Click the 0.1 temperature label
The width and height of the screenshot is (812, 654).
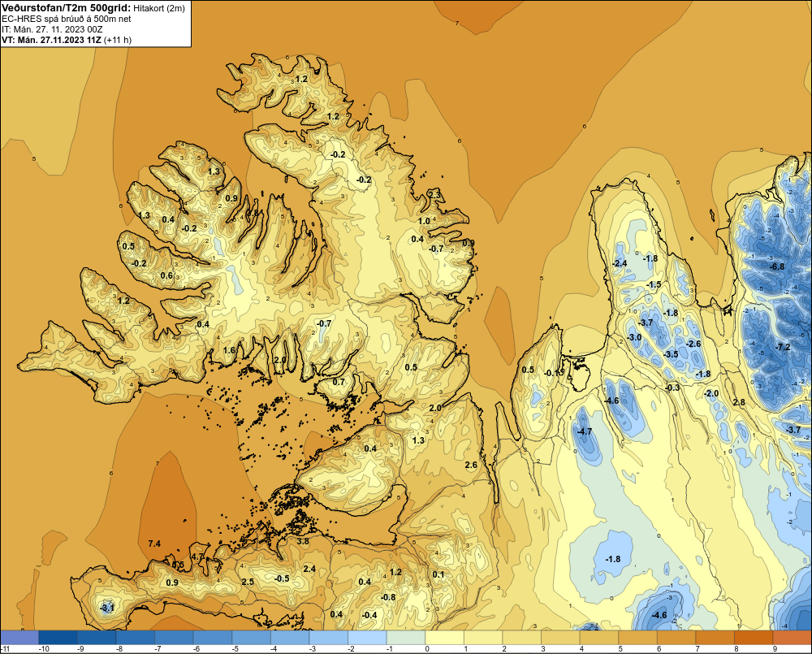[x=438, y=574]
